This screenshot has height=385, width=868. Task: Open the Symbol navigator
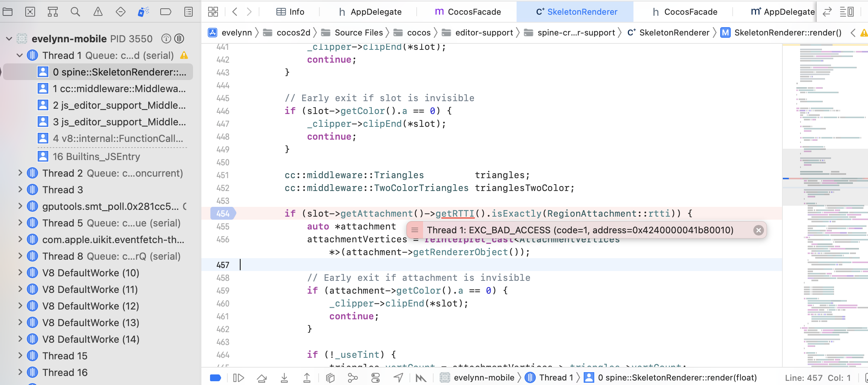point(53,12)
